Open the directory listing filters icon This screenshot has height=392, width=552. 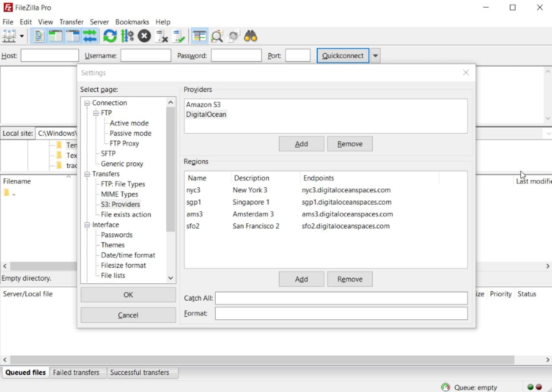coord(199,35)
